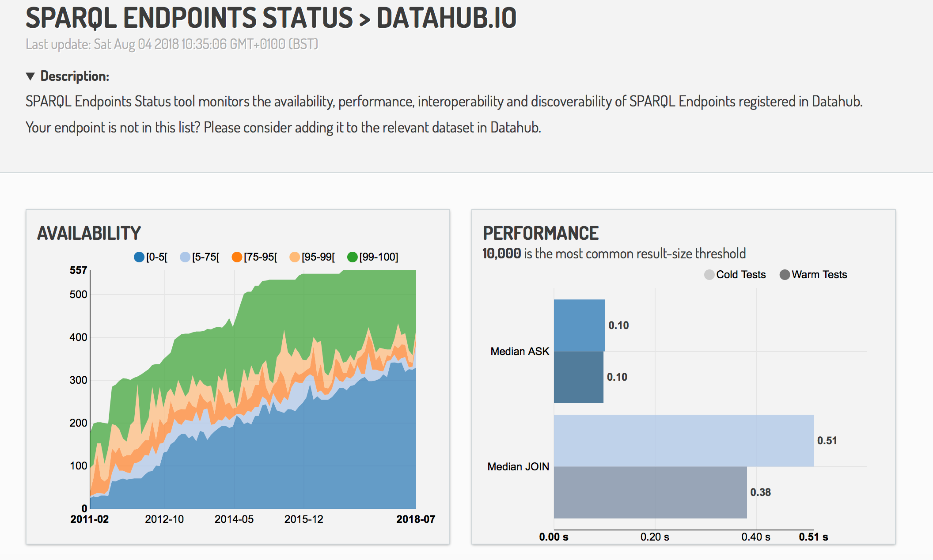Click the AVAILABILITY panel heading
This screenshot has height=560, width=933.
(89, 233)
